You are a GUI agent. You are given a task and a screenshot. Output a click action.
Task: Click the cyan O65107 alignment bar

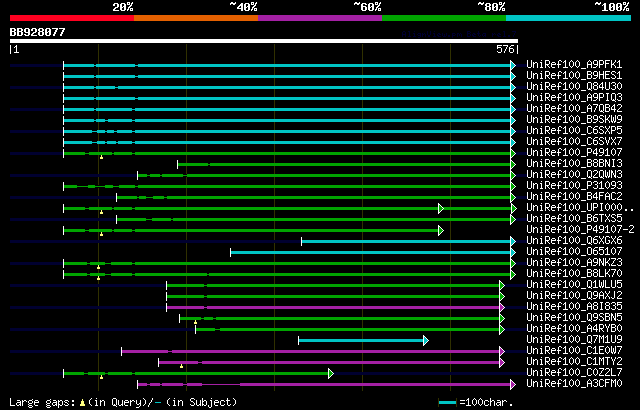pos(371,253)
